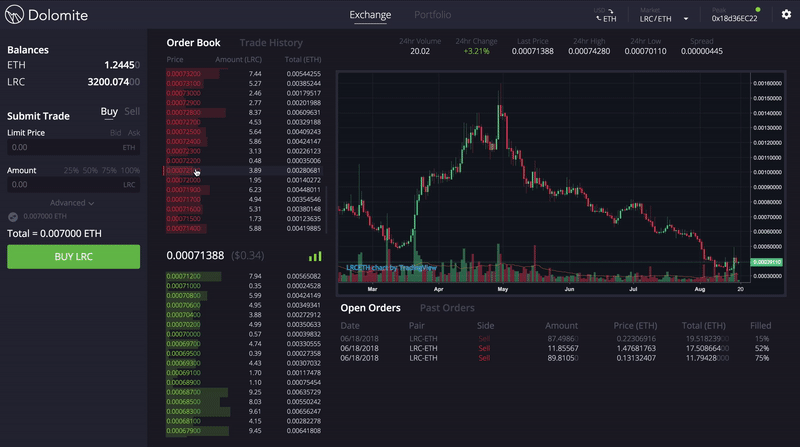Click the ETH balance 1.2445
This screenshot has height=448, width=800.
pos(121,65)
